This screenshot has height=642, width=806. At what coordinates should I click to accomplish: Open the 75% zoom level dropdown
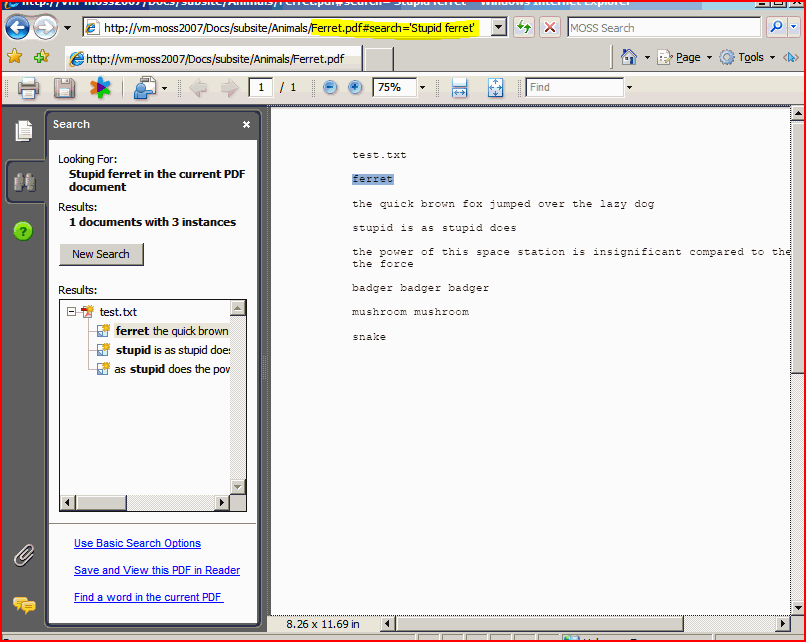pyautogui.click(x=422, y=88)
